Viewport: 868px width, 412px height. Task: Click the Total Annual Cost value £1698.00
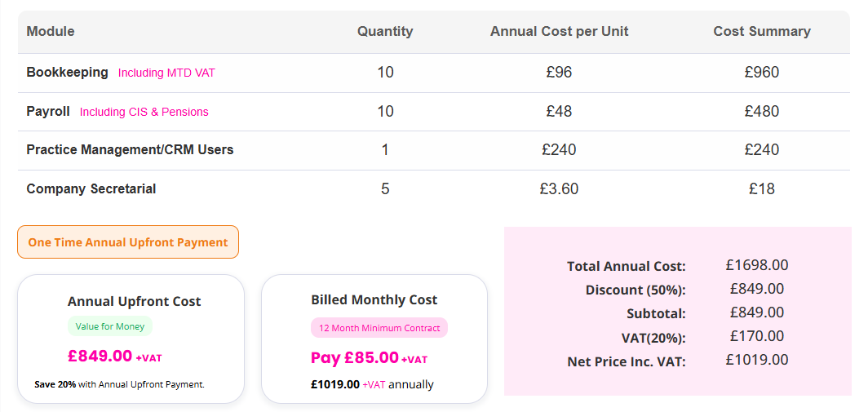pos(756,265)
